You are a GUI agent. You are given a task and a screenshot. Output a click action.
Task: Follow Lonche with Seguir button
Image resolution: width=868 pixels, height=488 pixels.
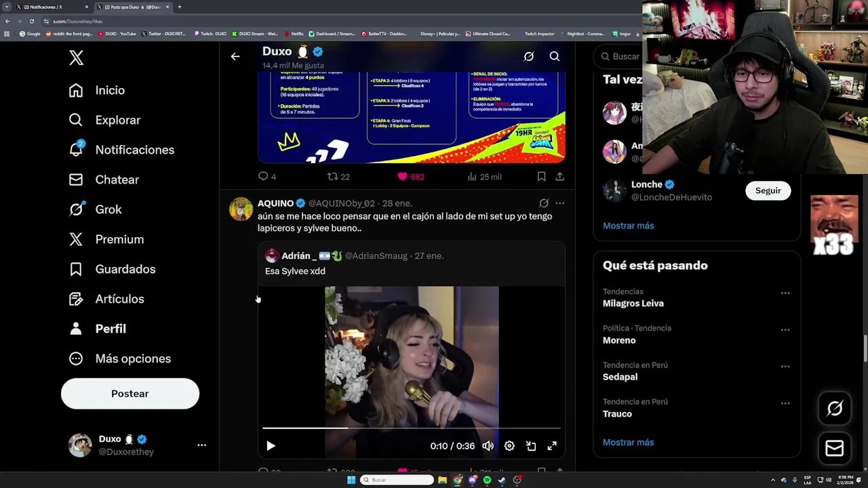[768, 190]
